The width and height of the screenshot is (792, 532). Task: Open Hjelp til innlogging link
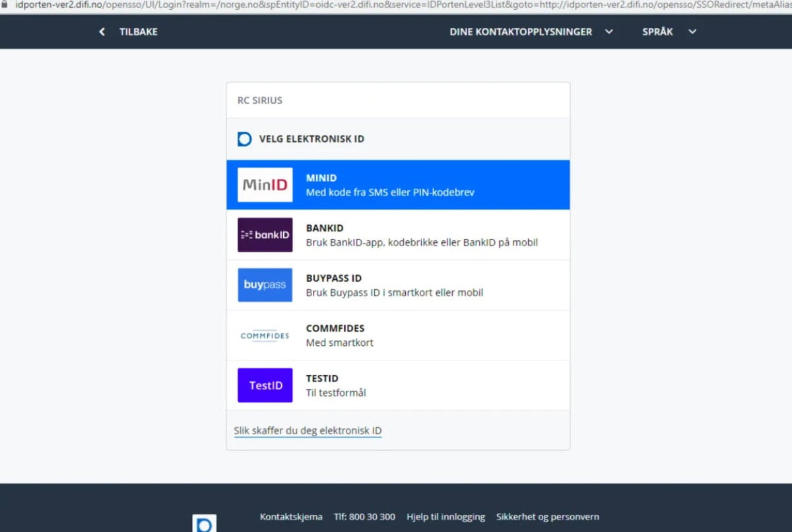coord(445,517)
